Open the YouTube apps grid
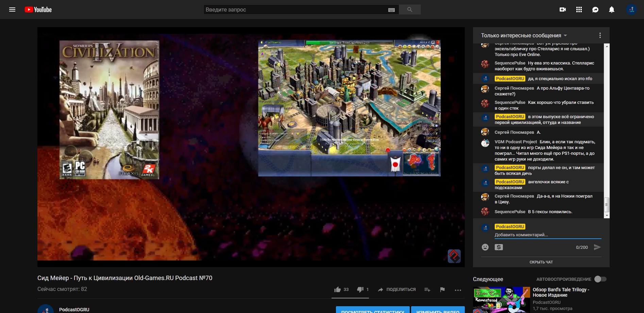This screenshot has height=313, width=644. point(579,10)
